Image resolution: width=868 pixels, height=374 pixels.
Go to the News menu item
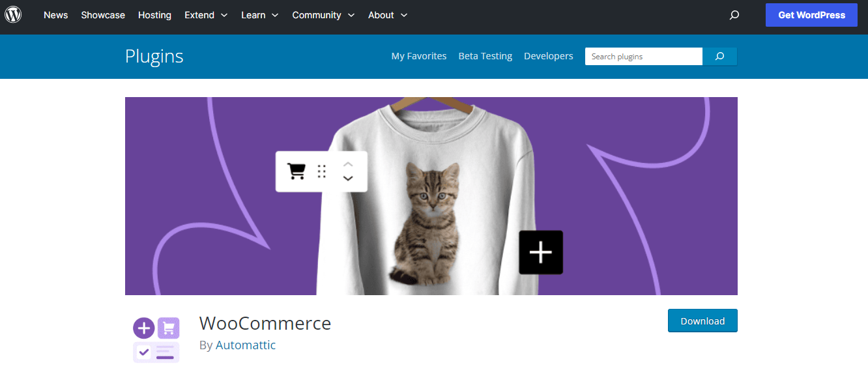pos(55,15)
